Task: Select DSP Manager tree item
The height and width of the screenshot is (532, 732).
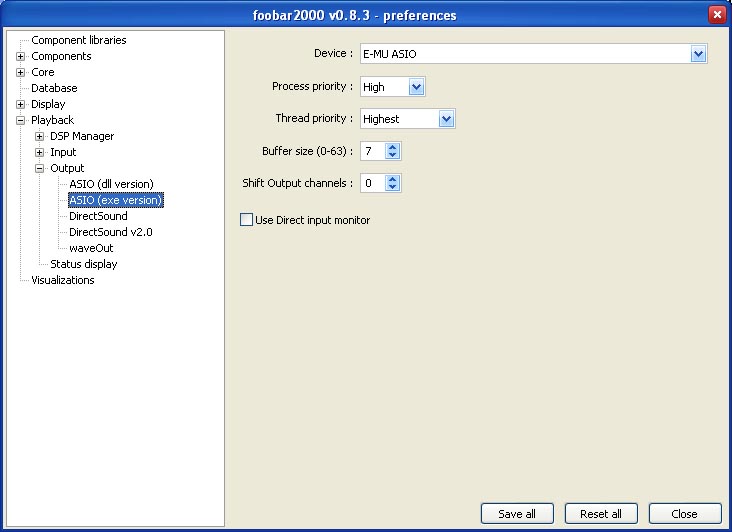Action: coord(82,136)
